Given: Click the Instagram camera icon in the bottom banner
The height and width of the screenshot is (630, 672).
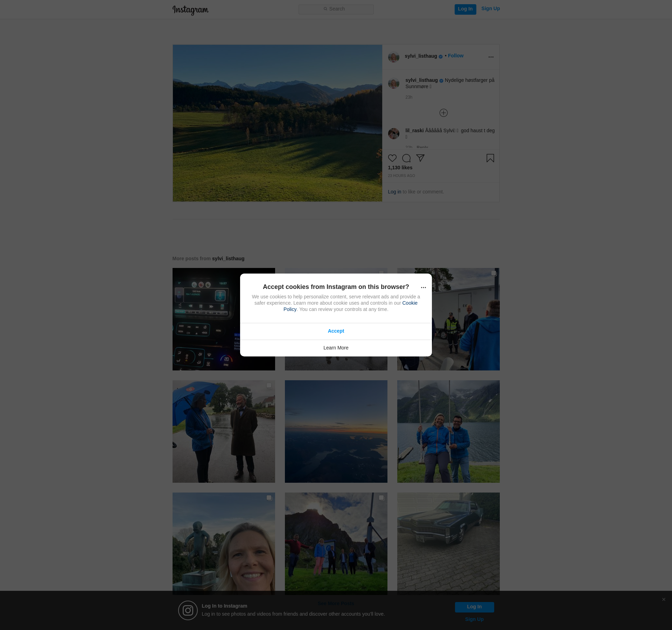Looking at the screenshot, I should click(188, 610).
